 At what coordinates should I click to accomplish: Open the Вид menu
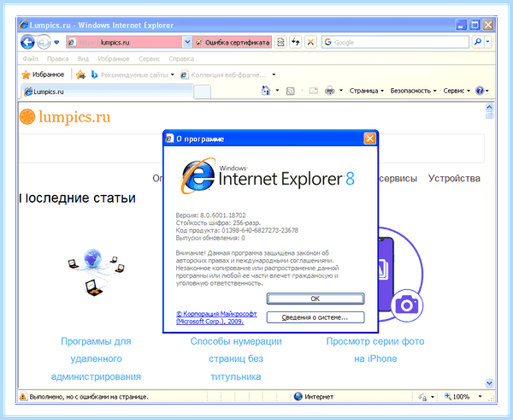click(x=83, y=59)
